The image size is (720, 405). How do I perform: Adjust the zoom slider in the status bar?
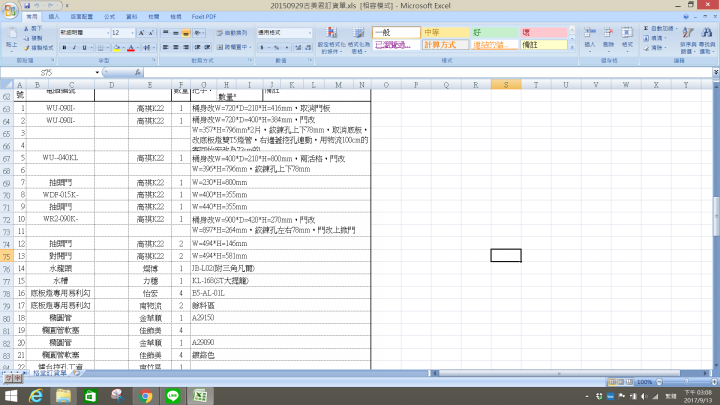[686, 382]
